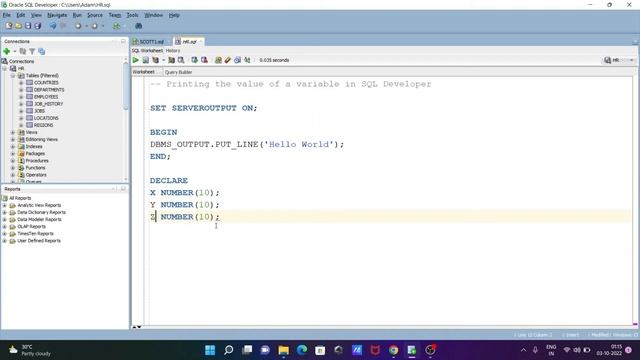The image size is (640, 360).
Task: Select the LOCATIONS table
Action: tap(46, 118)
